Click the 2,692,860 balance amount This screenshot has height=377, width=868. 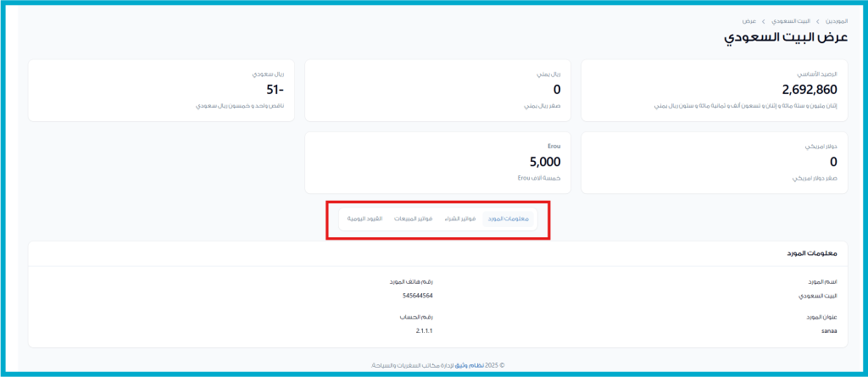(810, 90)
